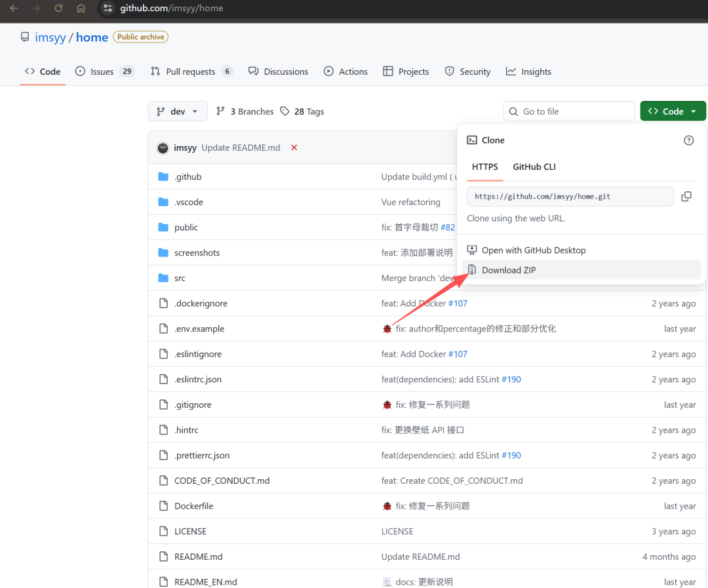This screenshot has height=588, width=708.
Task: Open the .eslintignore file
Action: [x=198, y=354]
